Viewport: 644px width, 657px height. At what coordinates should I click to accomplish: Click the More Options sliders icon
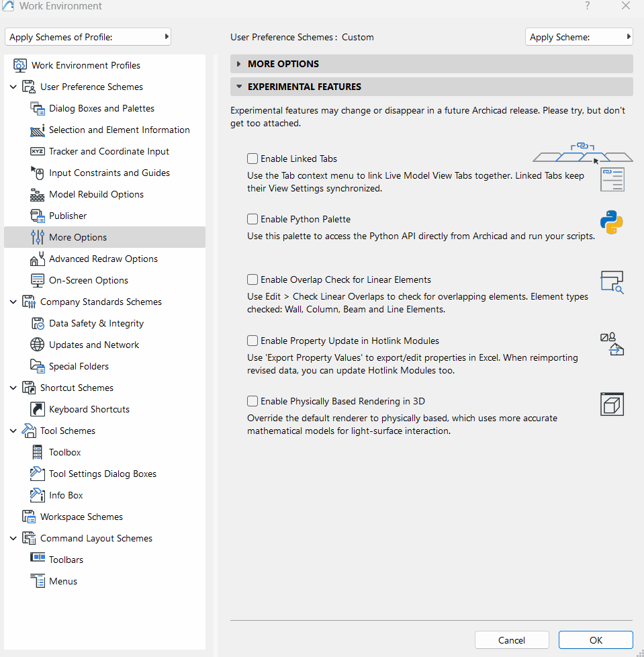[37, 237]
